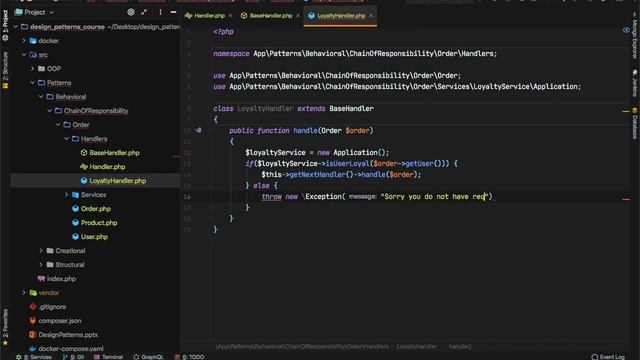This screenshot has height=360, width=640.
Task: Toggle the Favorites tool window stripe button
Action: click(x=5, y=327)
